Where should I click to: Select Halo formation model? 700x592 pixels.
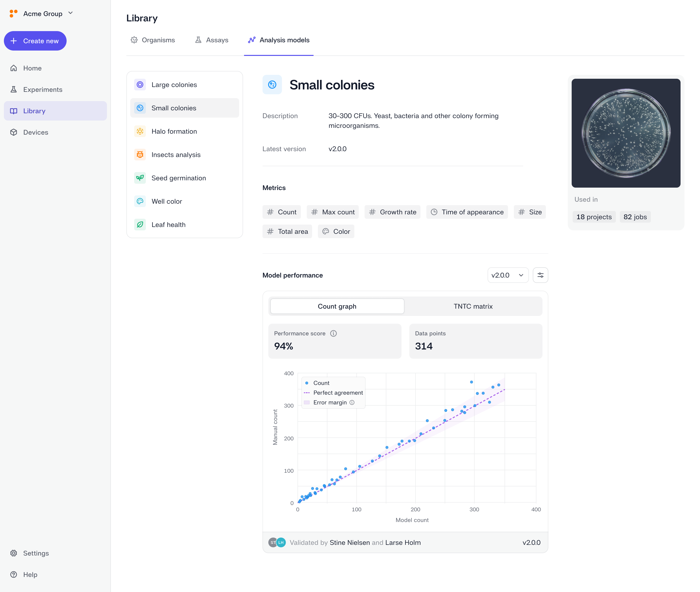184,131
